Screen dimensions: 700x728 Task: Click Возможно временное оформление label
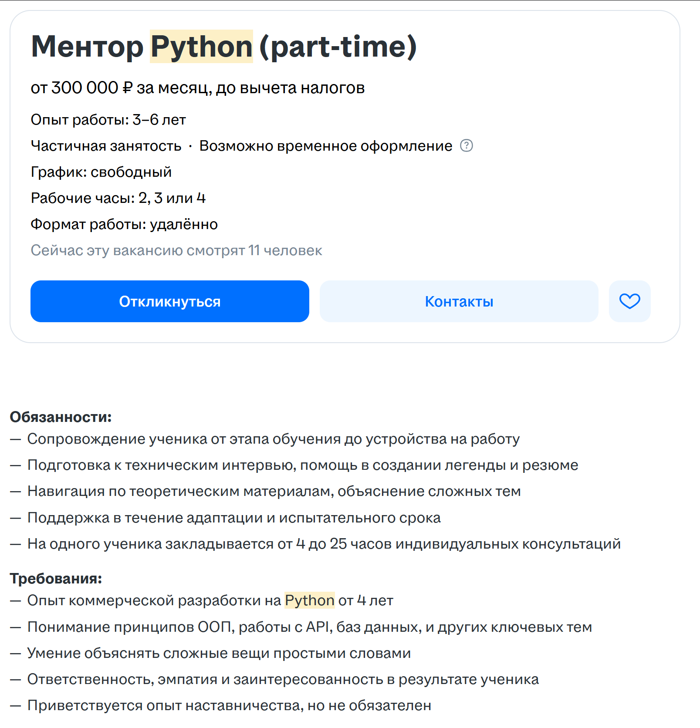[325, 146]
